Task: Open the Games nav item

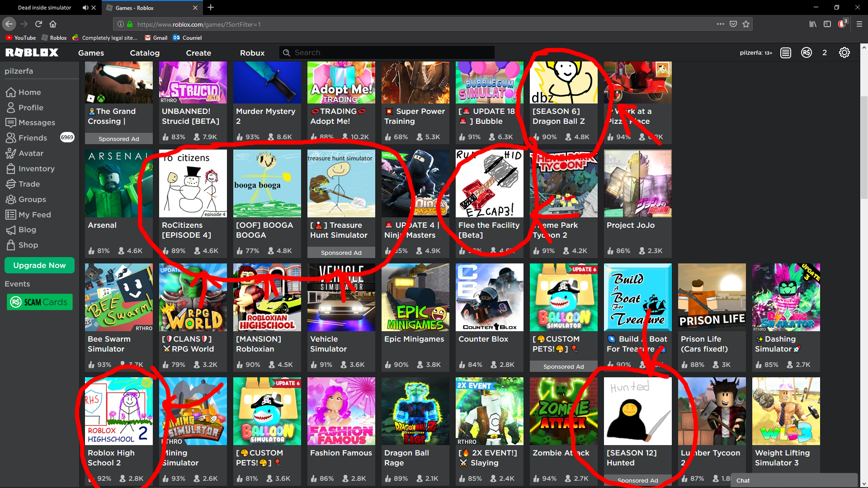Action: pyautogui.click(x=91, y=53)
